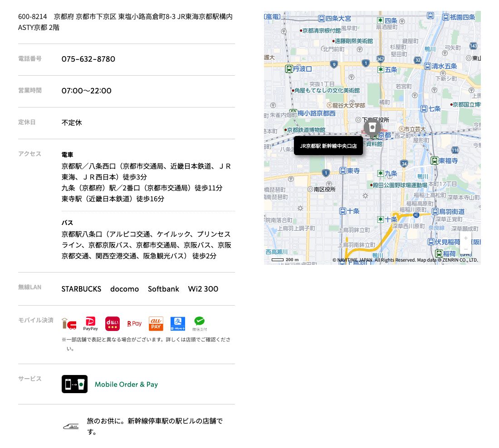Screen dimensions: 499x448
Task: Click the 旅のお供に station building note
Action: coord(155,426)
